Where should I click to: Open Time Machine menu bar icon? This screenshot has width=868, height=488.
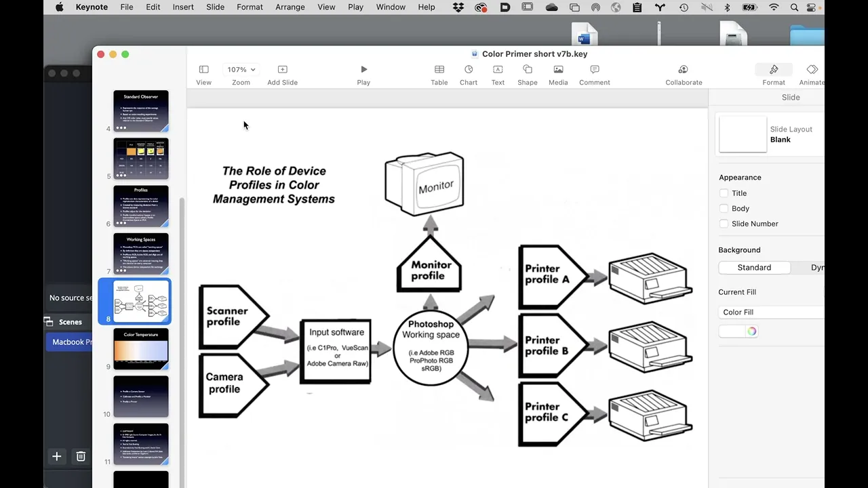tap(684, 7)
